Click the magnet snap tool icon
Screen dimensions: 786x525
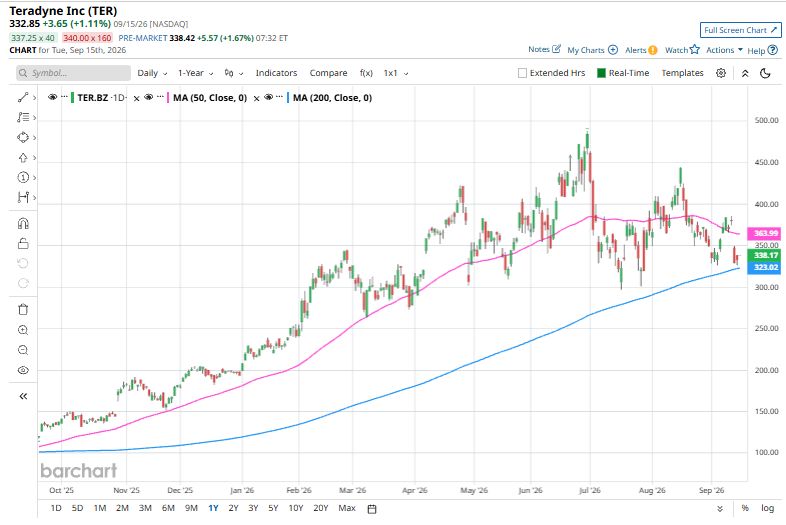coord(23,223)
